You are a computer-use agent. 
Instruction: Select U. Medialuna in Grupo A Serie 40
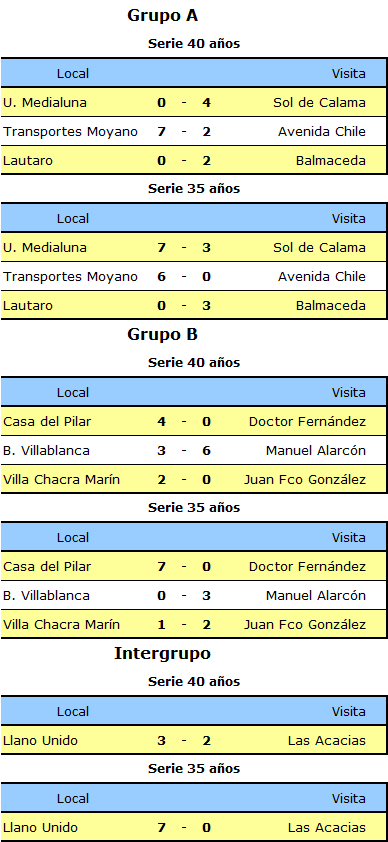[45, 103]
